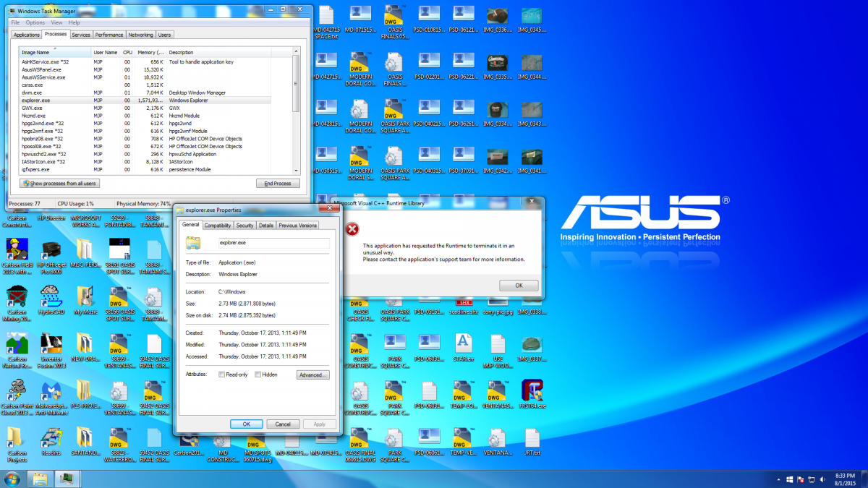Click the network icon in system tray
Viewport: 868px width, 488px height.
[x=810, y=479]
